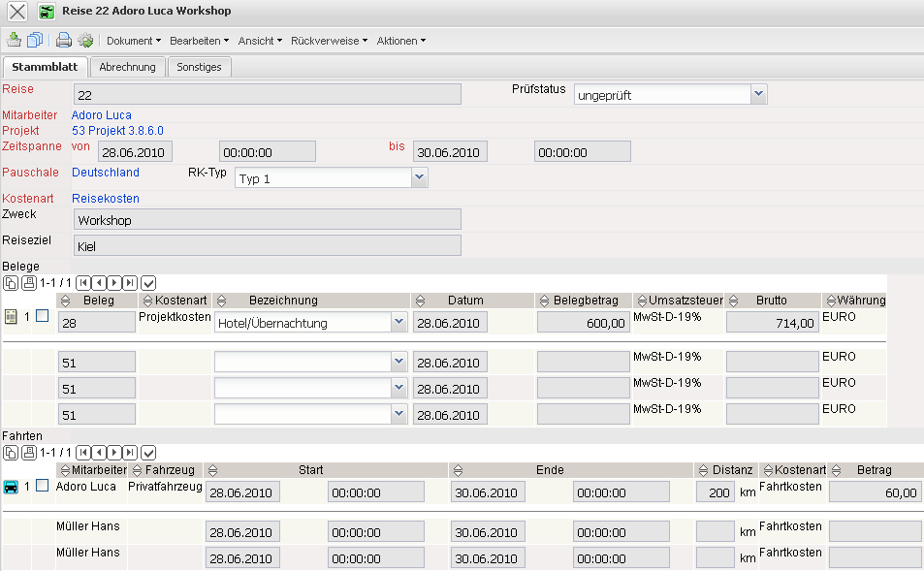Viewport: 924px width, 571px height.
Task: Switch to the Abrechnung tab
Action: 127,67
